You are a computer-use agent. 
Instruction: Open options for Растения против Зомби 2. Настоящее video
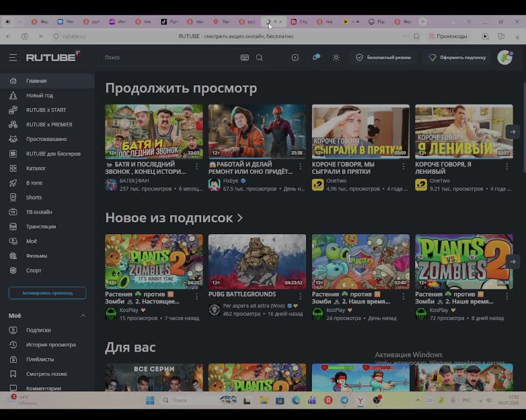coord(197,296)
